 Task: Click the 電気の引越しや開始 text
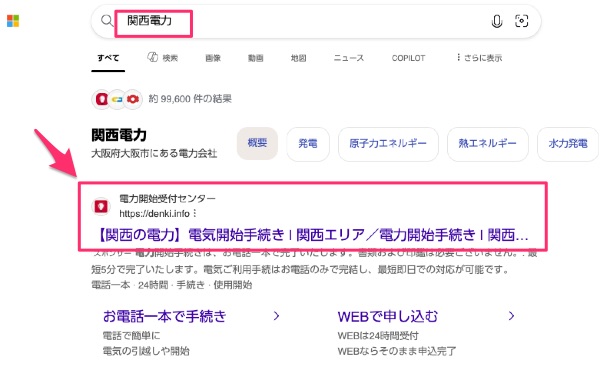(x=146, y=351)
